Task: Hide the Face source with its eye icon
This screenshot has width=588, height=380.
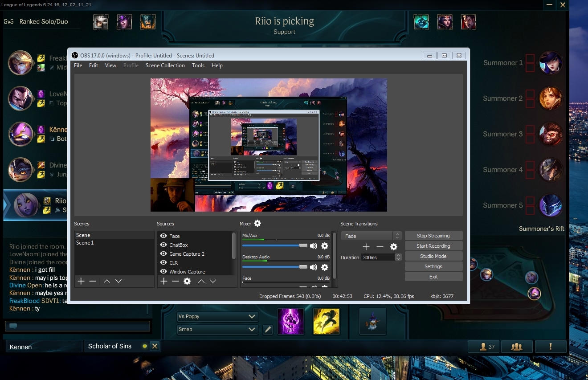Action: 163,236
